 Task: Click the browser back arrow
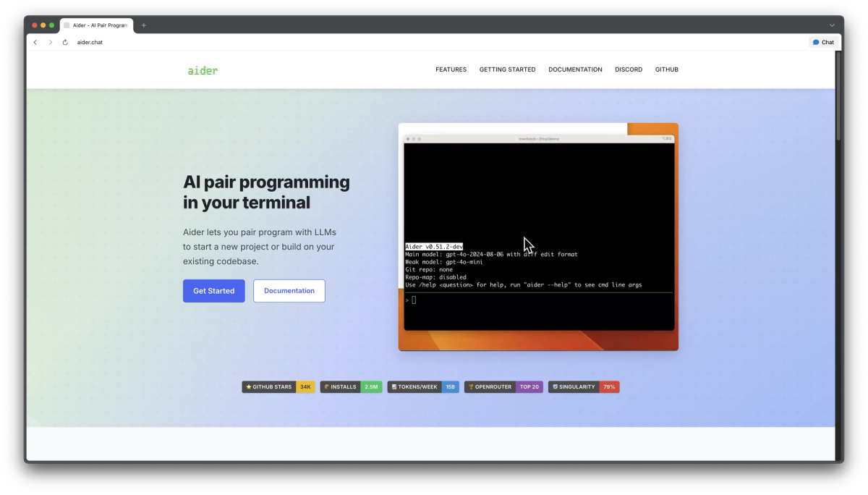click(35, 42)
